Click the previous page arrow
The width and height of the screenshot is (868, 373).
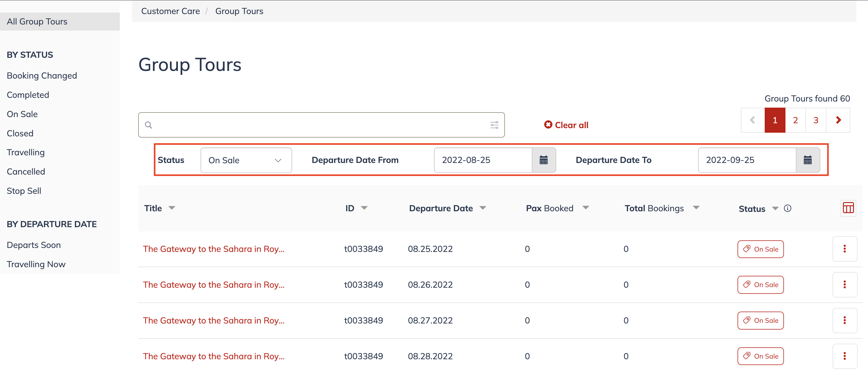click(x=753, y=120)
